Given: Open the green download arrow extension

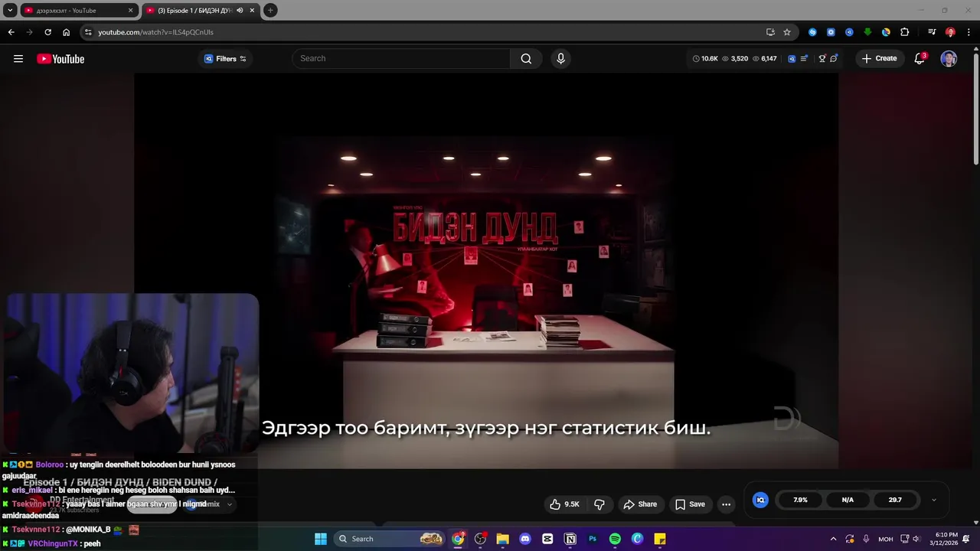Looking at the screenshot, I should pyautogui.click(x=867, y=32).
